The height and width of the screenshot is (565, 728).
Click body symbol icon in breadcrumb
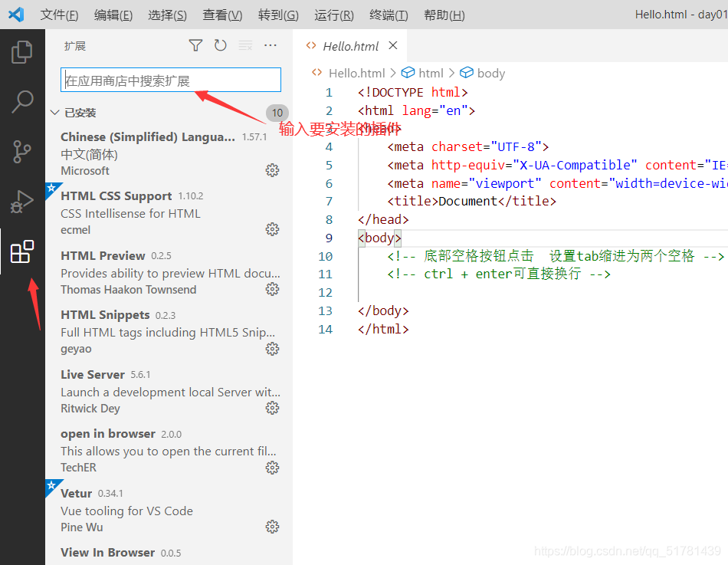pos(466,73)
